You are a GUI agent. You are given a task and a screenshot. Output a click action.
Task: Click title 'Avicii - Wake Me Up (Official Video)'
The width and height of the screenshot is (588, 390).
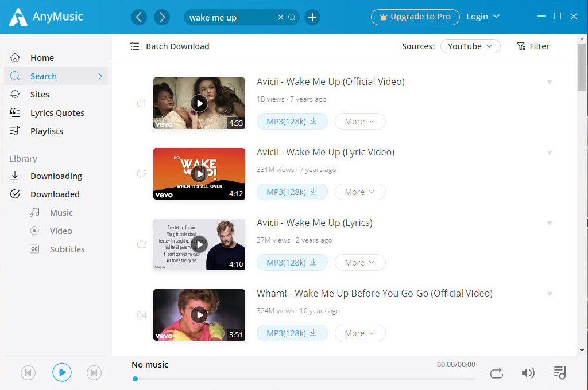(330, 81)
